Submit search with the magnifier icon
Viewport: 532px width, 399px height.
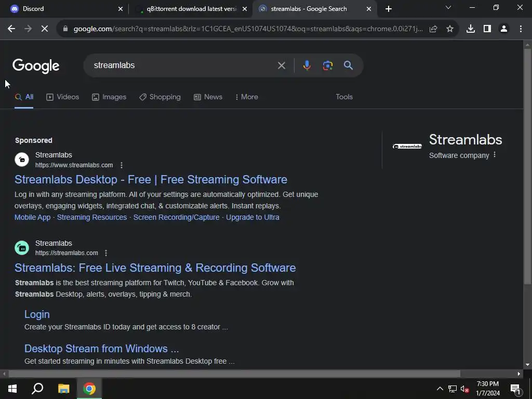point(349,65)
